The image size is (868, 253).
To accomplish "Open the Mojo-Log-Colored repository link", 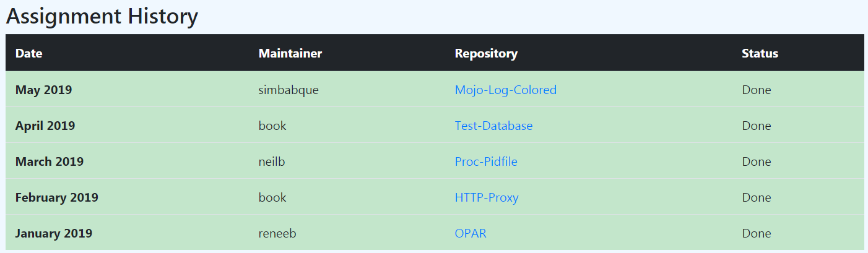I will coord(505,90).
